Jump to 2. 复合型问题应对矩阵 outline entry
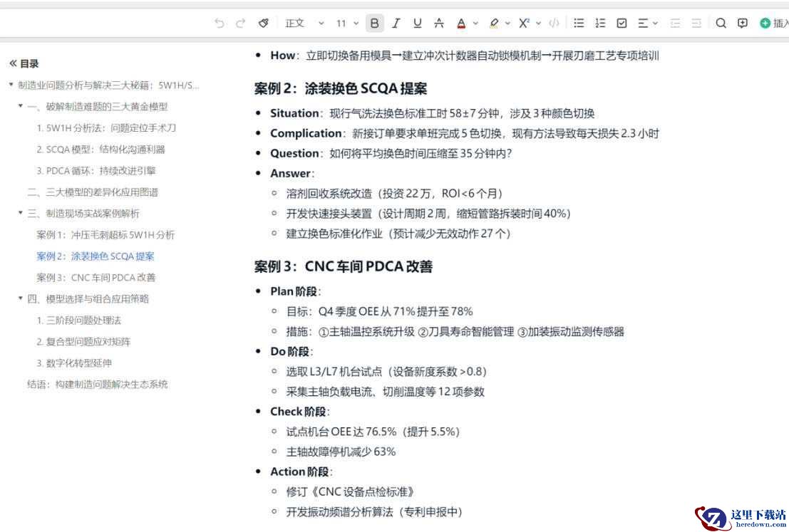 click(83, 341)
